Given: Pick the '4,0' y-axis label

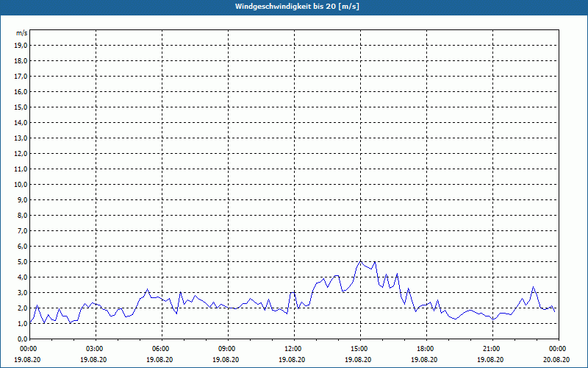Looking at the screenshot, I should (22, 277).
